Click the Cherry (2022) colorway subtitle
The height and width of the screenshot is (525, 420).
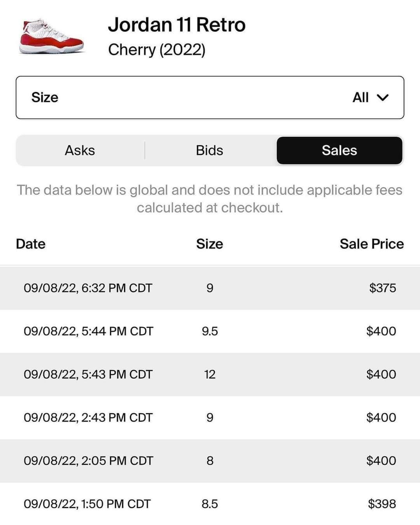[156, 50]
